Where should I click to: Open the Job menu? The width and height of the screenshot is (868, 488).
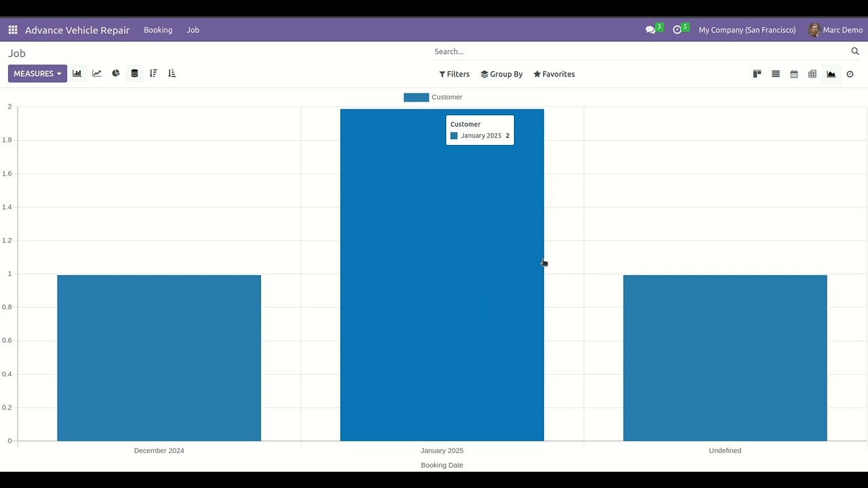pyautogui.click(x=193, y=30)
